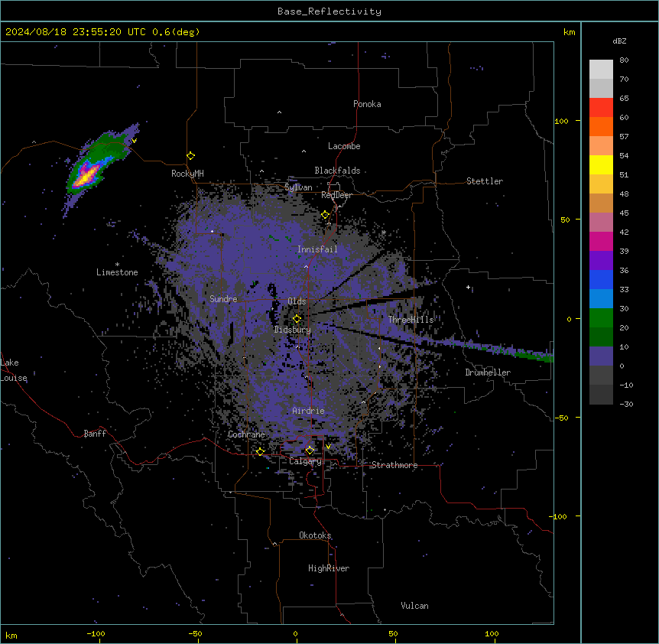
Task: Click the 80 value on dBZ scale
Action: click(x=624, y=60)
